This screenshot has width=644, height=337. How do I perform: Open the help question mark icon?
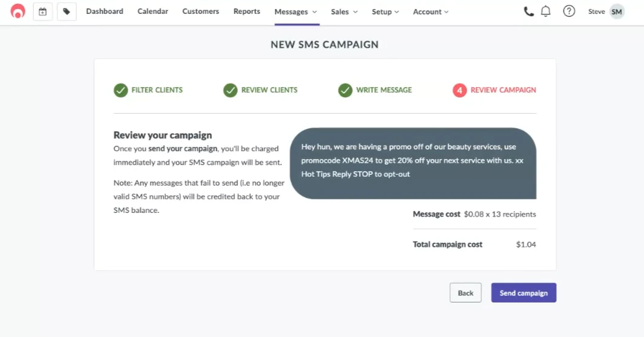pos(569,11)
